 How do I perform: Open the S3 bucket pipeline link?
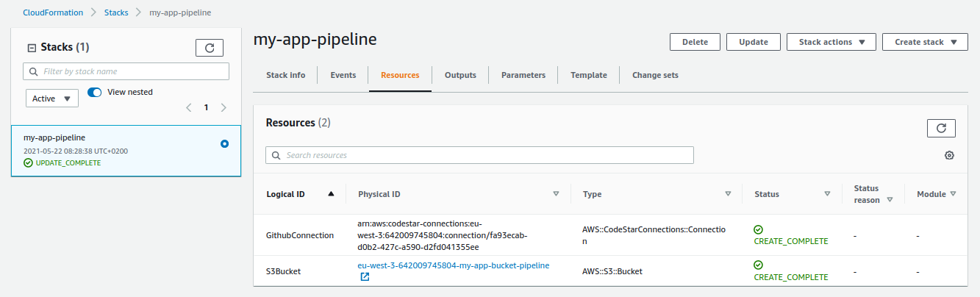[x=453, y=265]
